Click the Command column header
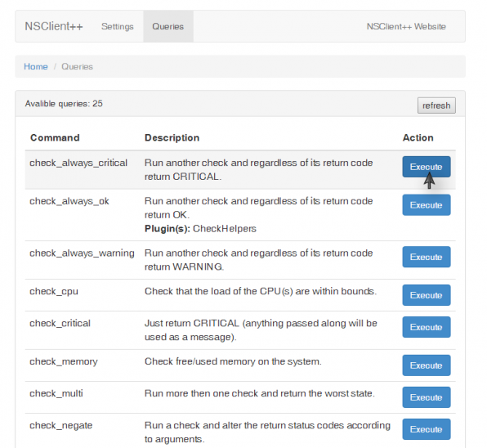The image size is (487, 448). click(x=55, y=137)
